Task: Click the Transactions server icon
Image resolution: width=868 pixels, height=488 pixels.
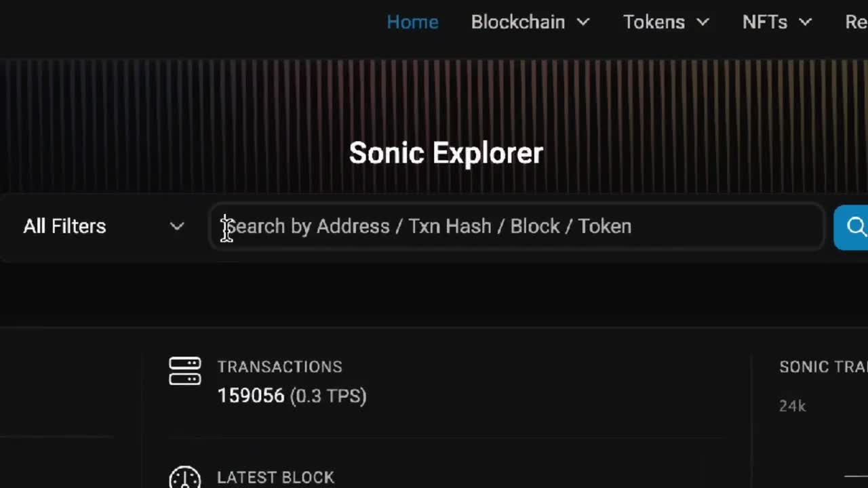Action: pos(184,371)
